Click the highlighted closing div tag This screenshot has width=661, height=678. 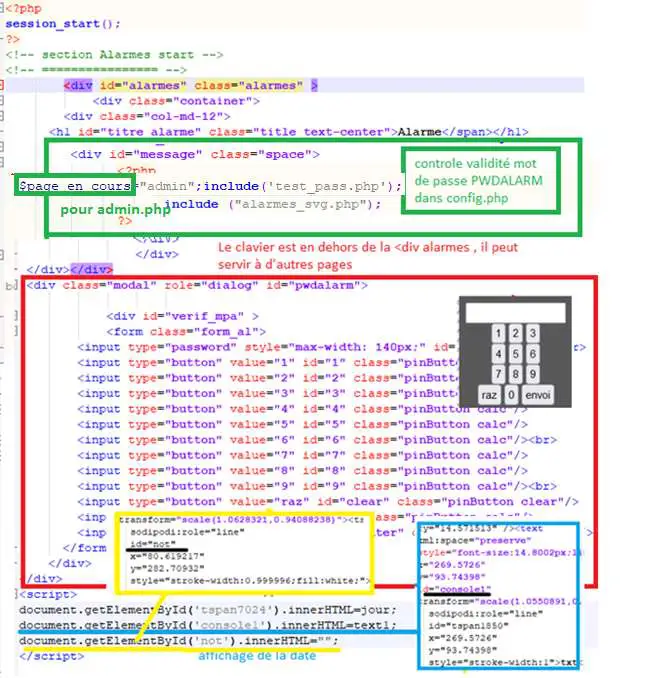pos(91,269)
